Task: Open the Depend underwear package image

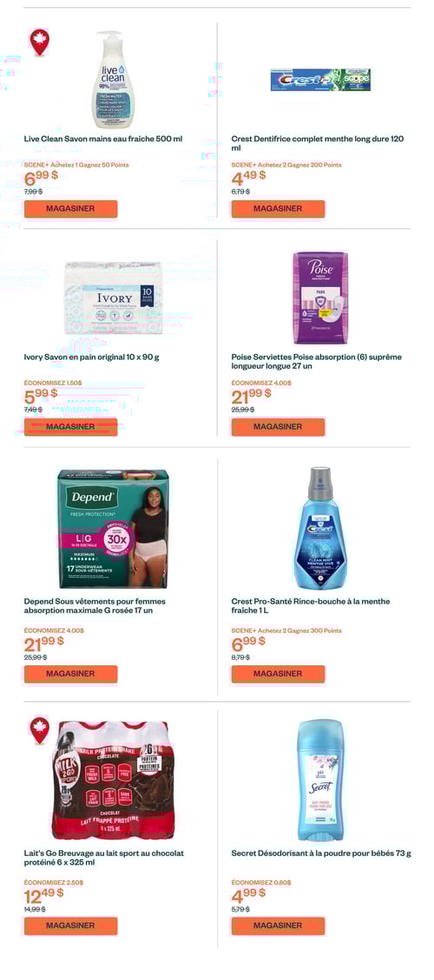Action: click(x=113, y=529)
